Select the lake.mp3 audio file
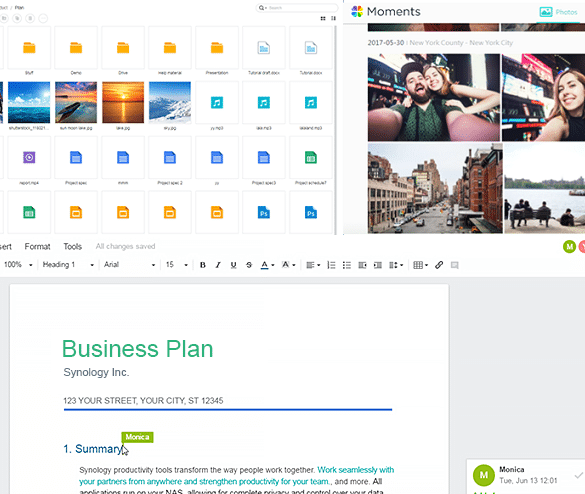The width and height of the screenshot is (585, 494). pyautogui.click(x=264, y=103)
